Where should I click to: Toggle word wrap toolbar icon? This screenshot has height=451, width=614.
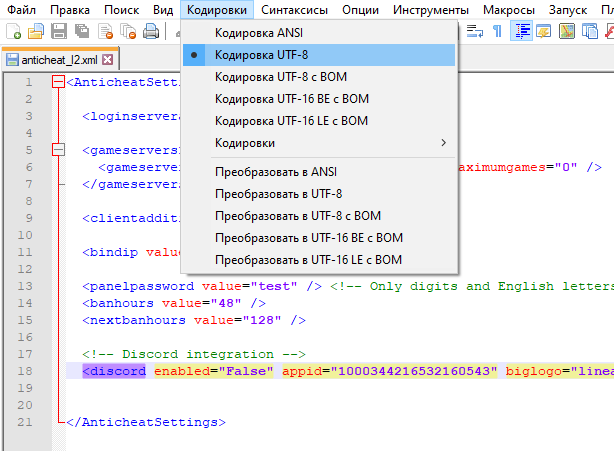475,31
